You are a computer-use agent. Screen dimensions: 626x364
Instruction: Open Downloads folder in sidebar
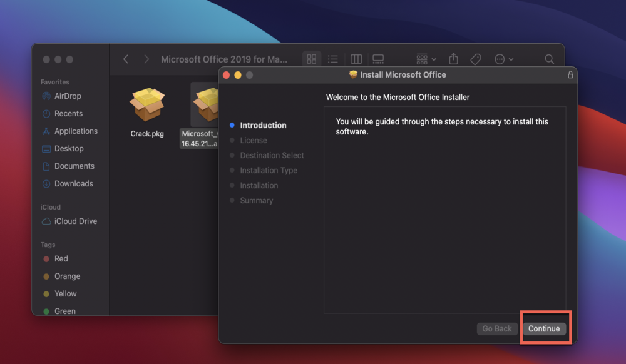click(x=73, y=184)
